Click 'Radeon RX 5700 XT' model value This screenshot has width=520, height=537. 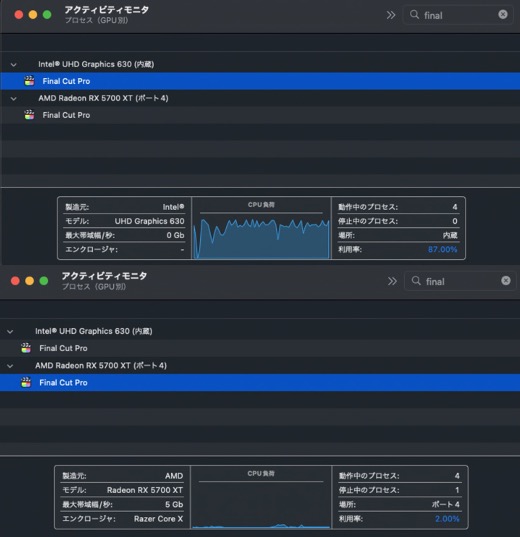pos(145,490)
